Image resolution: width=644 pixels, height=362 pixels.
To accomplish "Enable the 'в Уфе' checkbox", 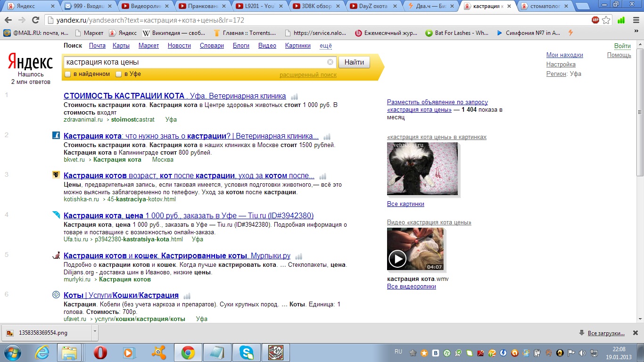I will tap(119, 74).
